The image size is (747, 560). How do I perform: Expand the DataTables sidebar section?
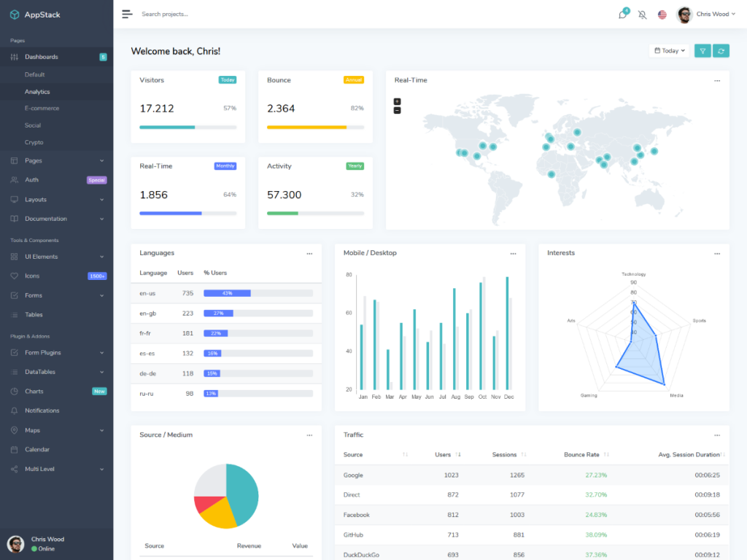click(57, 372)
